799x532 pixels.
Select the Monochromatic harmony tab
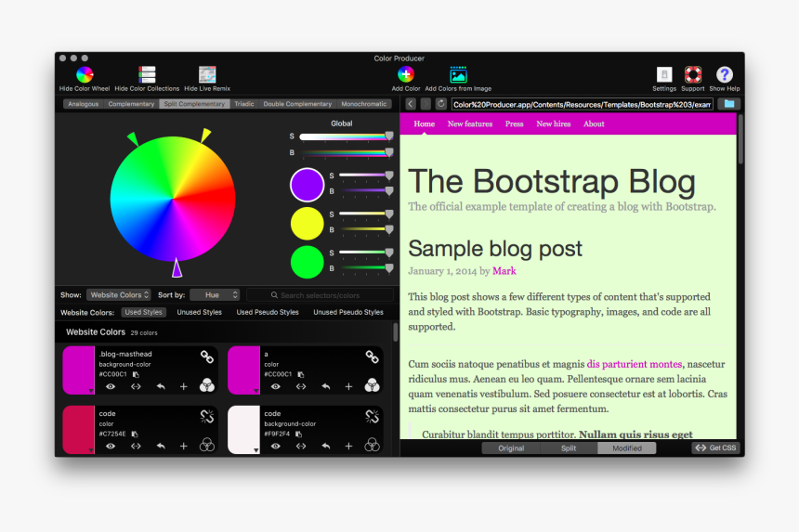tap(364, 104)
